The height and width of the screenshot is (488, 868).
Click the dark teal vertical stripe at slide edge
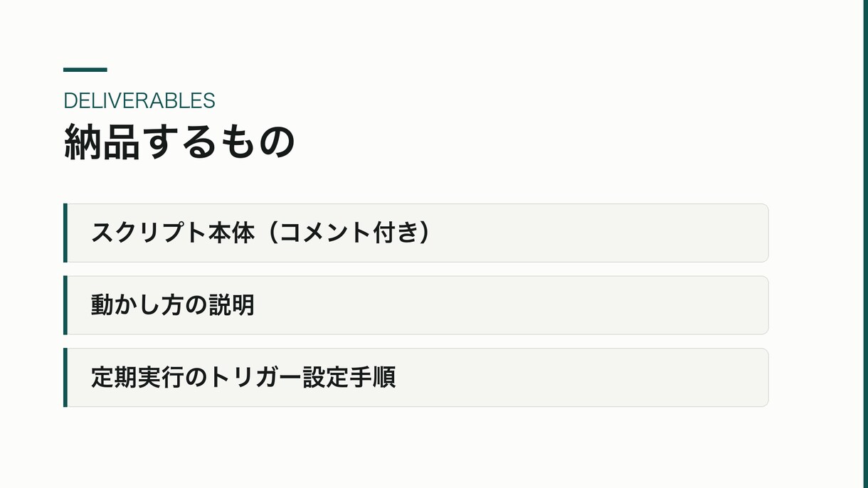(x=865, y=244)
